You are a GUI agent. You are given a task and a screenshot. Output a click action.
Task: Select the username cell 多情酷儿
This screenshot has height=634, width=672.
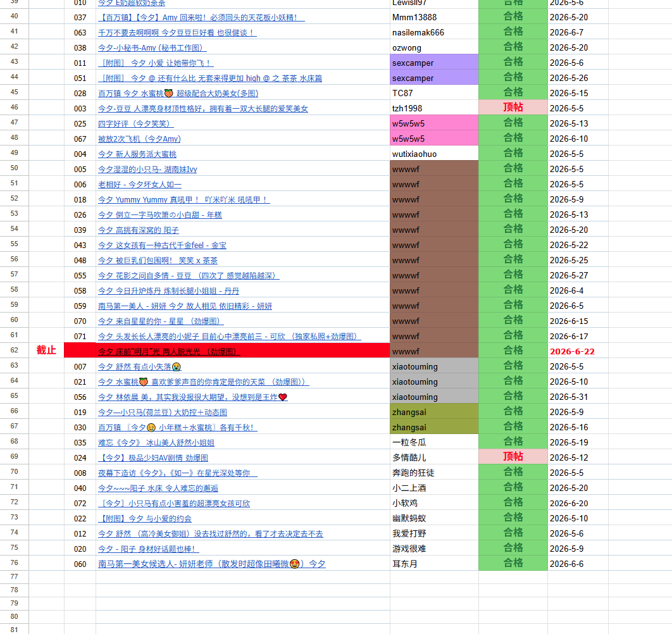[x=434, y=458]
